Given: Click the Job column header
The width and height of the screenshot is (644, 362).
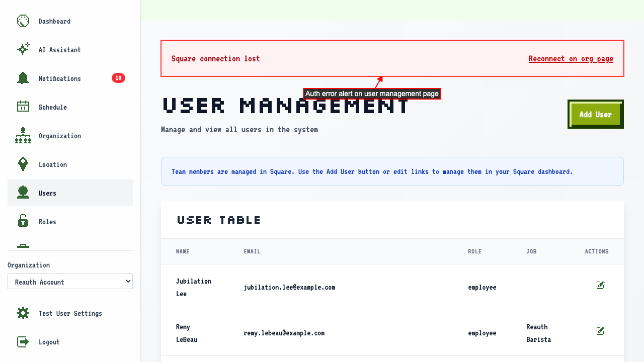Looking at the screenshot, I should [x=531, y=251].
